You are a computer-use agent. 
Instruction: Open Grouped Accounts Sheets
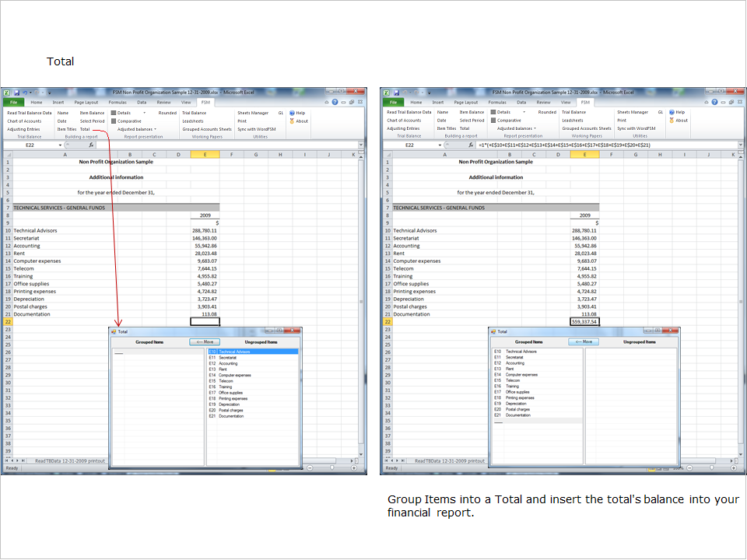pyautogui.click(x=208, y=129)
